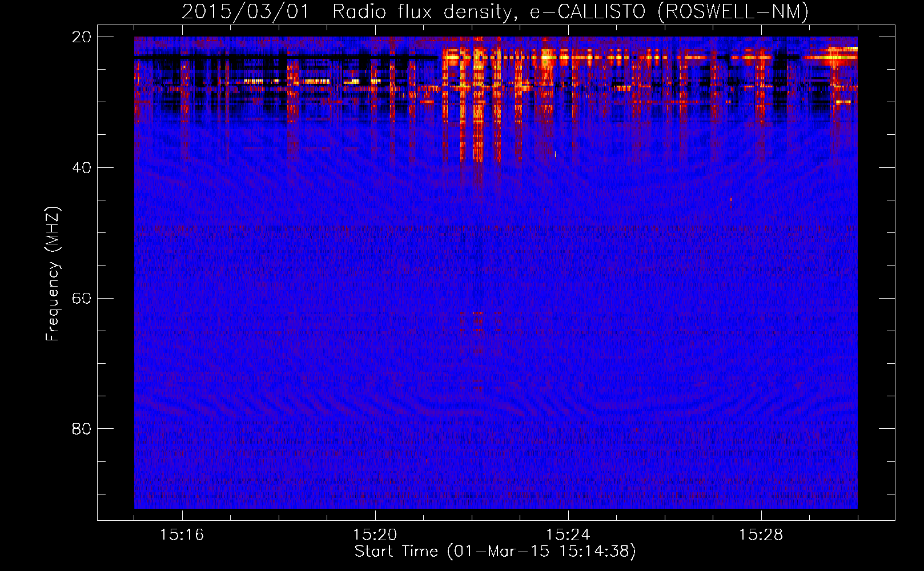The width and height of the screenshot is (924, 571).
Task: Click the 60 MHz frequency tick label
Action: click(x=82, y=299)
